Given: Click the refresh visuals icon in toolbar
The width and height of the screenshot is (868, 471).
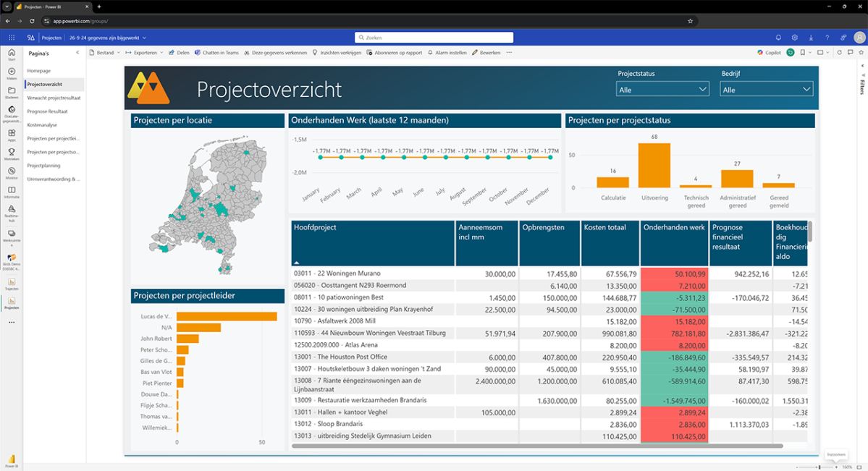Looking at the screenshot, I should tap(839, 53).
